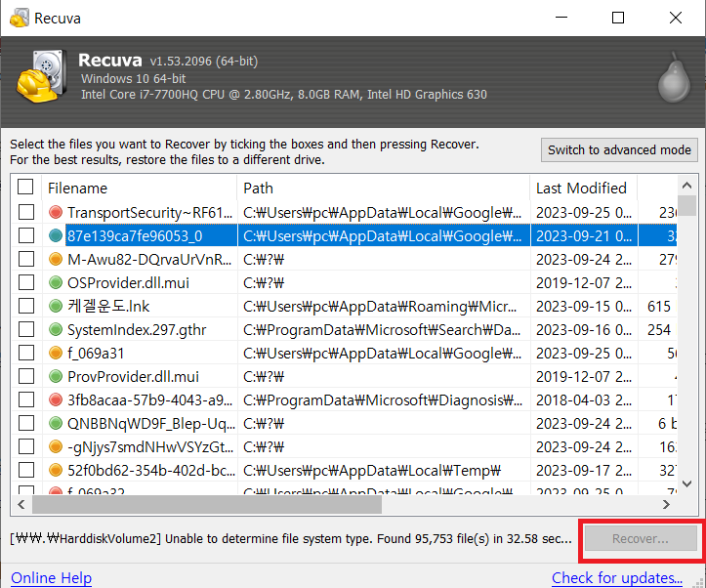Click teal status dot of 87e139ca7fe96053_0
The height and width of the screenshot is (588, 706).
tap(56, 235)
